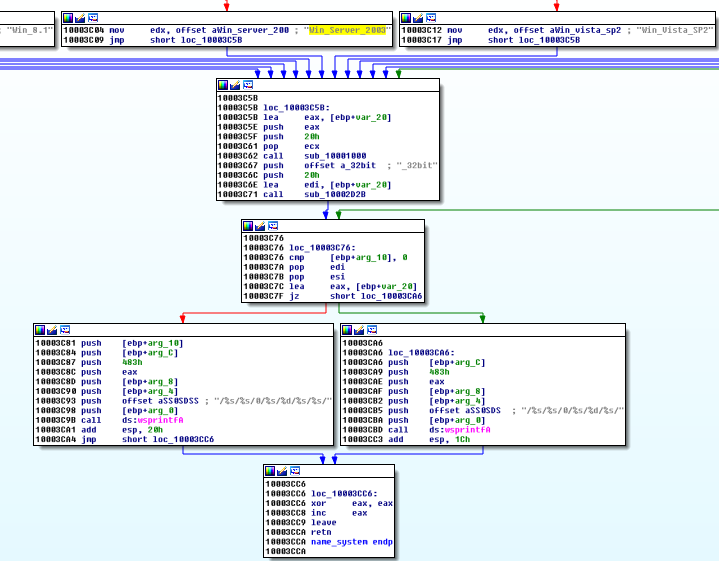The height and width of the screenshot is (561, 719).
Task: Click the inc eax instruction
Action: pyautogui.click(x=339, y=513)
